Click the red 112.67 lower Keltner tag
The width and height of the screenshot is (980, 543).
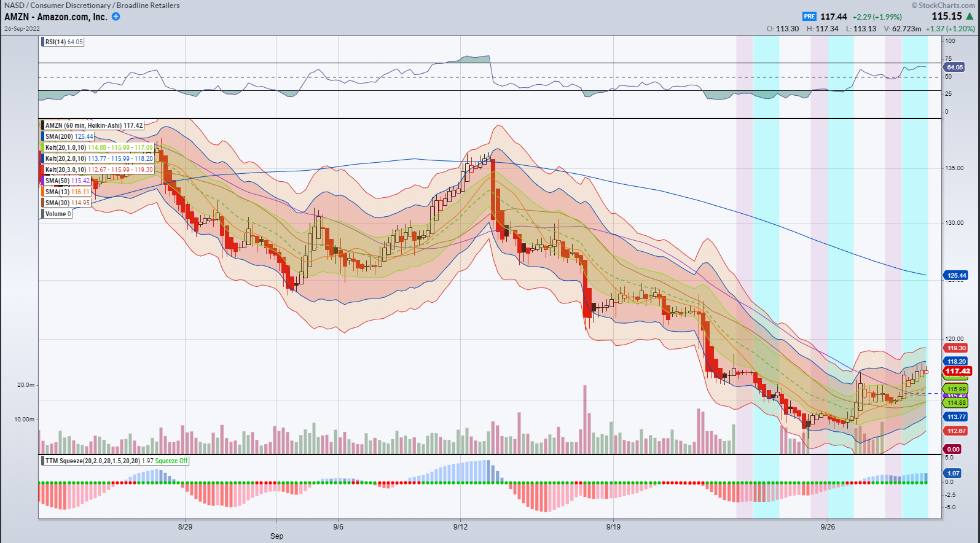pos(956,431)
